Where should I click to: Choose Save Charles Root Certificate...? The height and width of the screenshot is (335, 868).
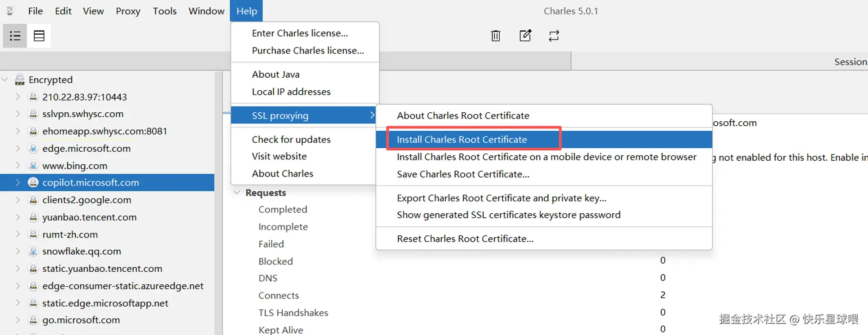tap(544, 174)
